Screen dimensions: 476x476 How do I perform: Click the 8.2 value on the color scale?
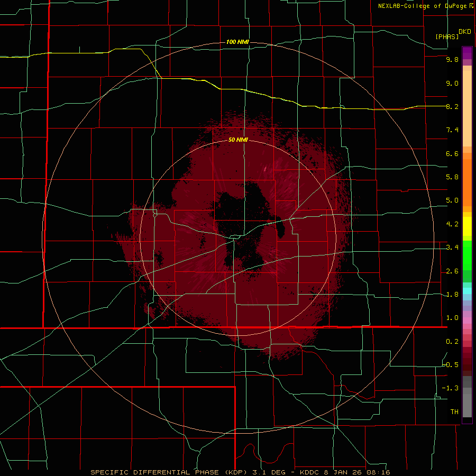coord(452,106)
